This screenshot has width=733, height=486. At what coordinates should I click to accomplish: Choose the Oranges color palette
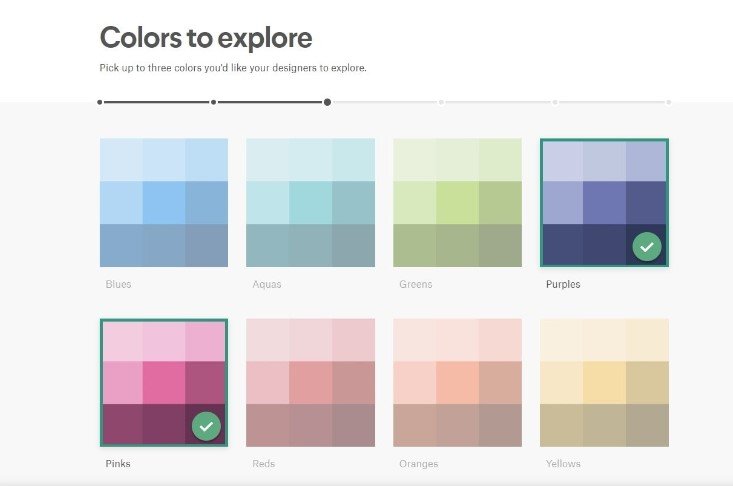[x=457, y=382]
